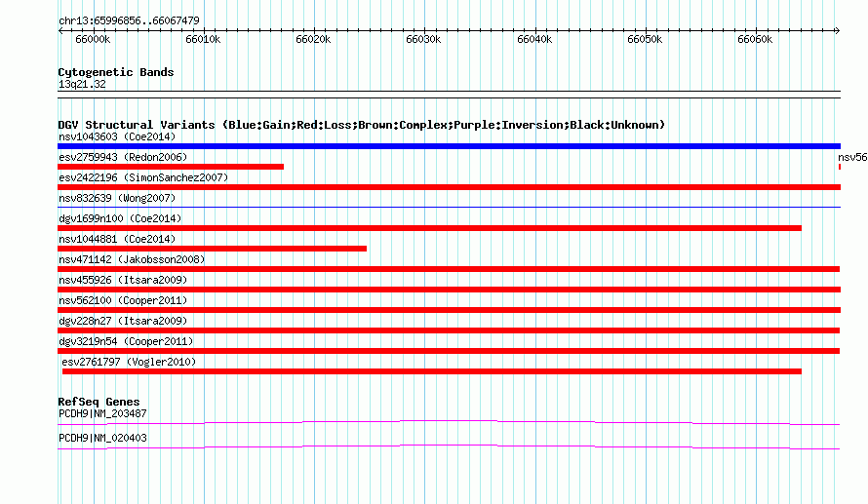Click the 66010k ruler tick label
This screenshot has width=868, height=504.
click(x=203, y=39)
